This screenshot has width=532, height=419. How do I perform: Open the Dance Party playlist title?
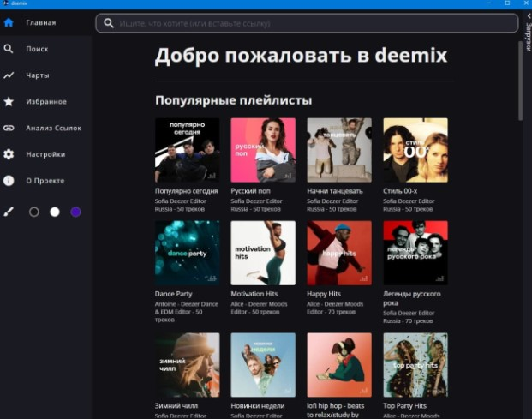click(175, 294)
